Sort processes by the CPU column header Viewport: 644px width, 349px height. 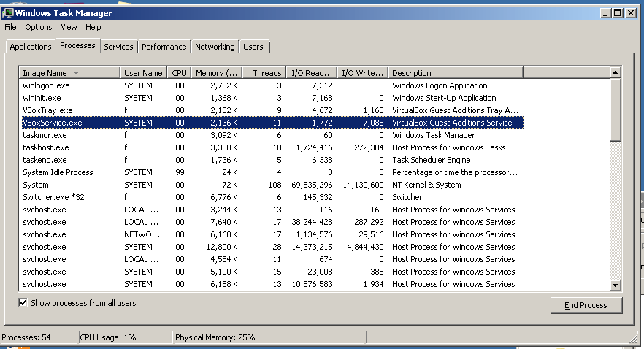(179, 73)
